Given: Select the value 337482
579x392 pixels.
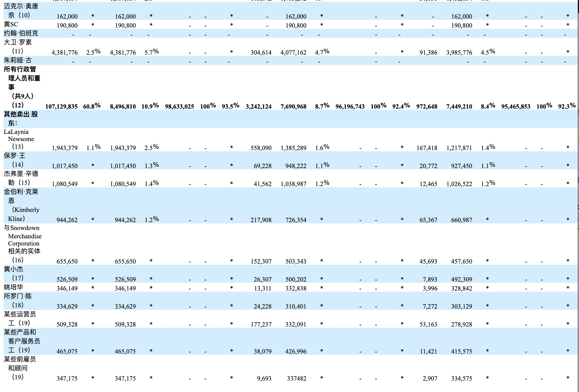Looking at the screenshot, I should point(296,378).
